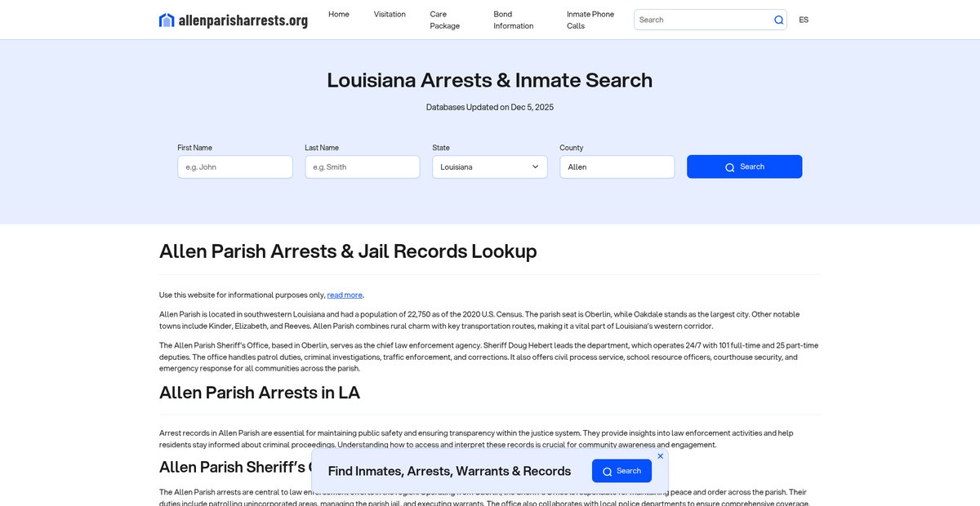This screenshot has height=506, width=980.
Task: Click the 'Last Name' field label
Action: [322, 148]
